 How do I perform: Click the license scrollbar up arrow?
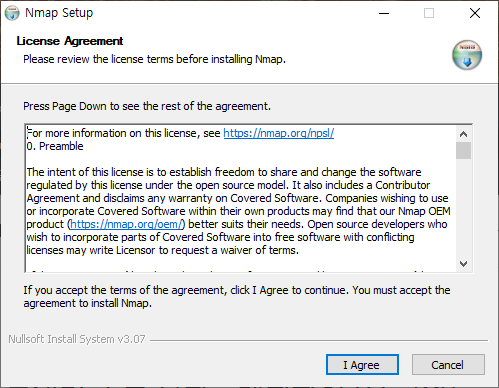click(463, 134)
